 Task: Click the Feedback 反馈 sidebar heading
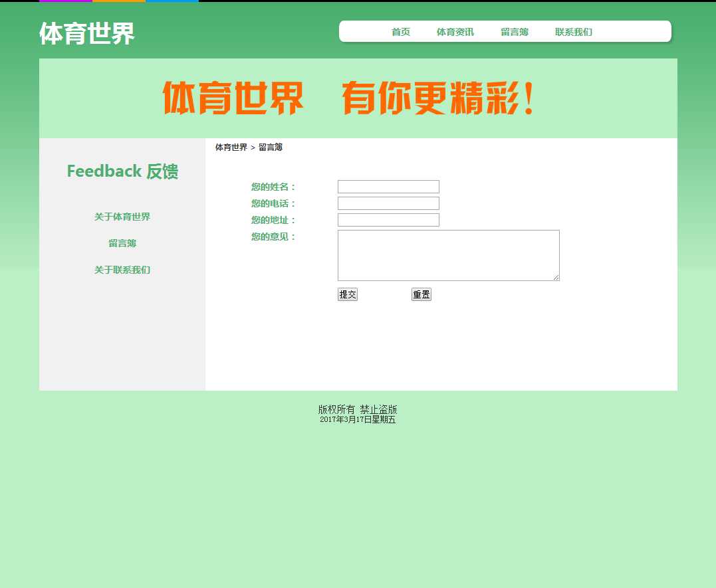click(x=122, y=171)
